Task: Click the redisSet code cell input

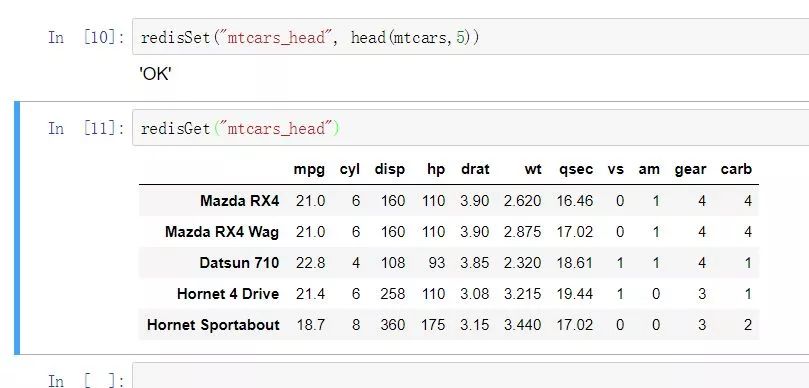Action: tap(471, 37)
